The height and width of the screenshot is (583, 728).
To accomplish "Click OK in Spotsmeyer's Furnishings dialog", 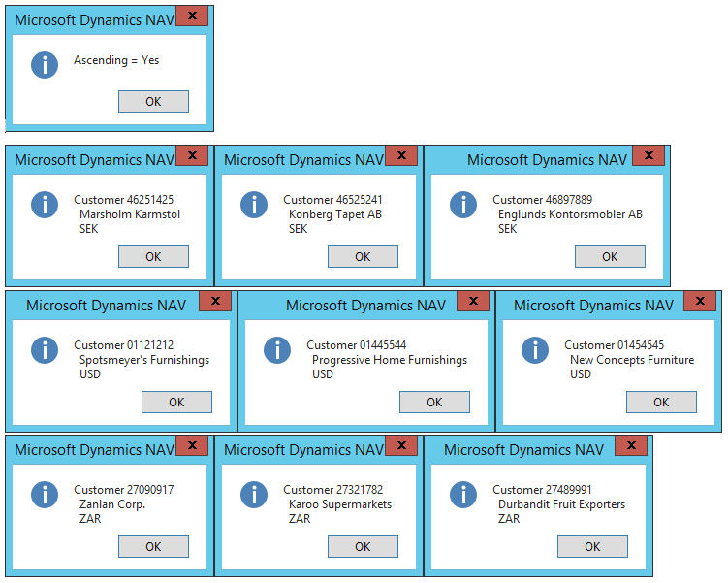I will coord(176,402).
